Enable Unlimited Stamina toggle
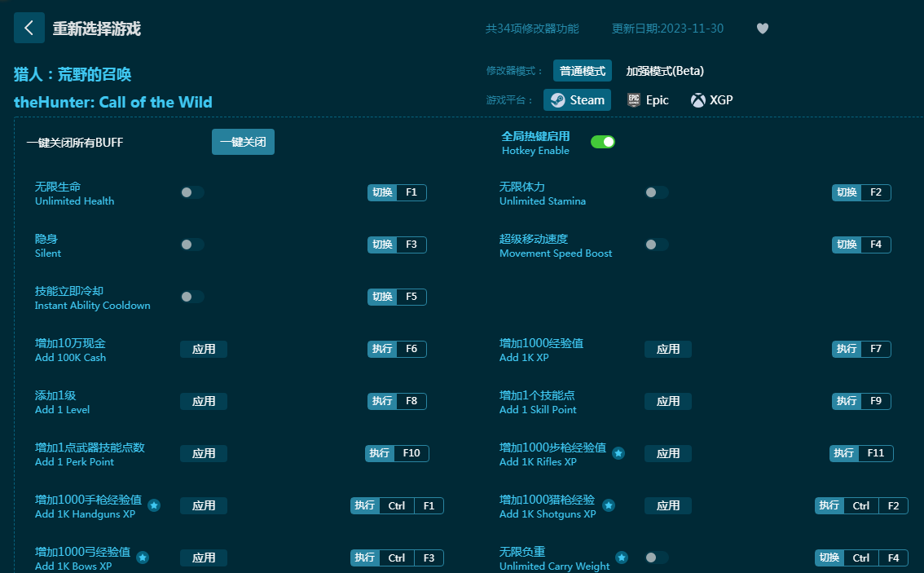 click(x=657, y=193)
